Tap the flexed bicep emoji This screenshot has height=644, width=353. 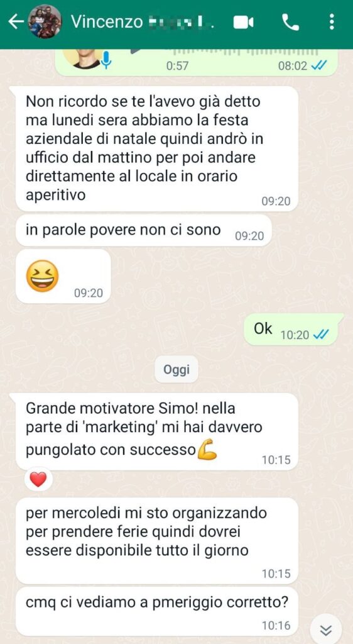[x=207, y=450]
